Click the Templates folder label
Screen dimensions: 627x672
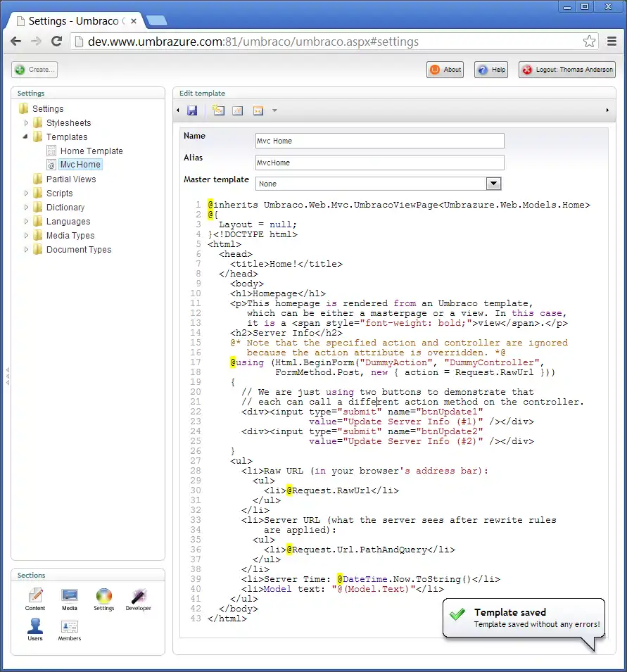pos(67,137)
